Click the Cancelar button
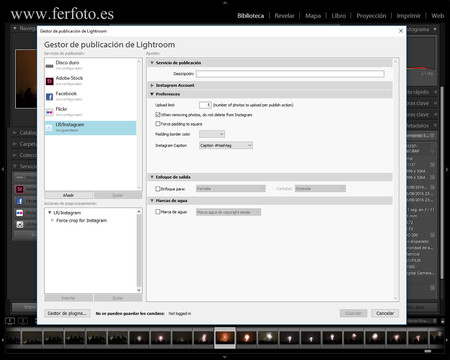Image resolution: width=450 pixels, height=360 pixels. pos(385,313)
